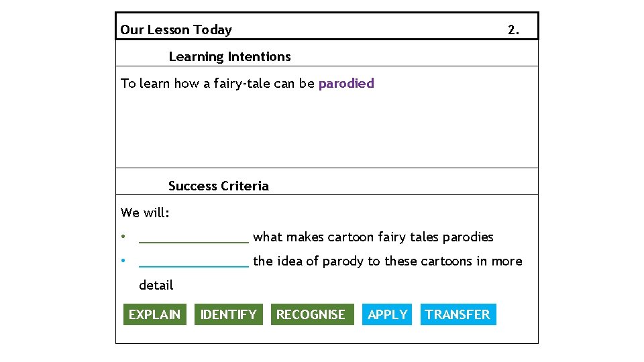Click the blue bullet point
644x362 pixels.
123,261
